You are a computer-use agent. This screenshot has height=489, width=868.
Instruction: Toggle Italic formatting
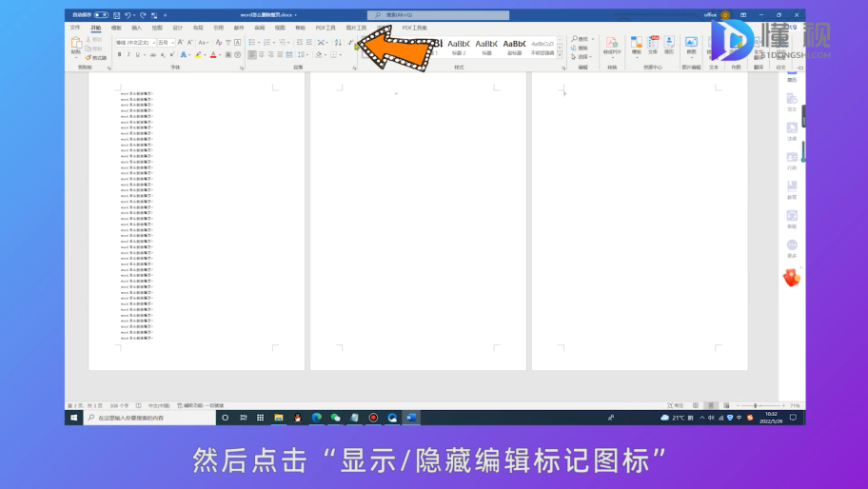(x=128, y=55)
